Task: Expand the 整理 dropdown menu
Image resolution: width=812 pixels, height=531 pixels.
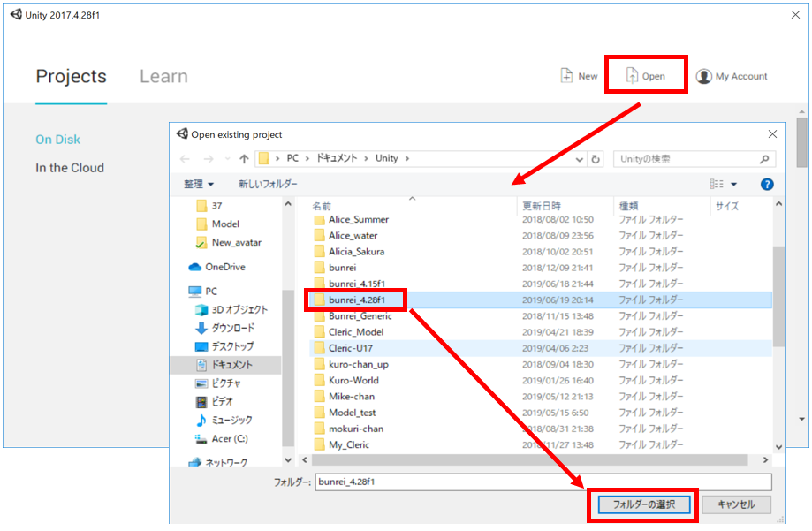Action: pos(198,184)
